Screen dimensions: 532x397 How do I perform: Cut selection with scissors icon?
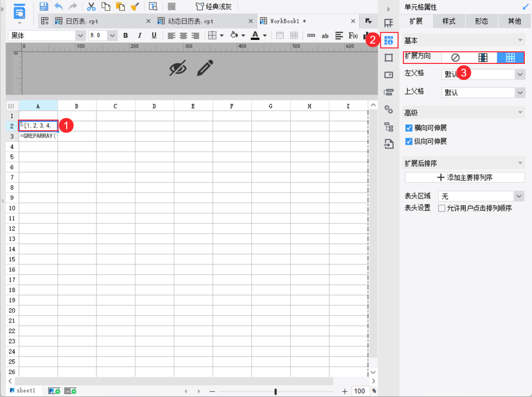91,6
